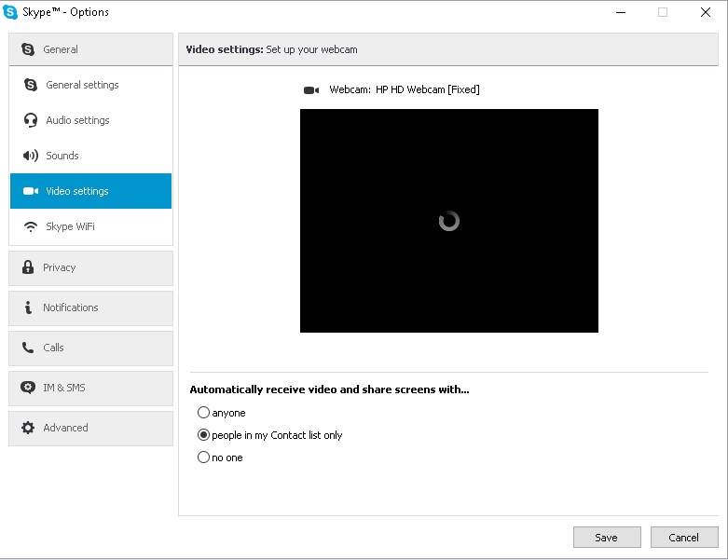Go to the Sounds page
The image size is (728, 560).
point(91,156)
